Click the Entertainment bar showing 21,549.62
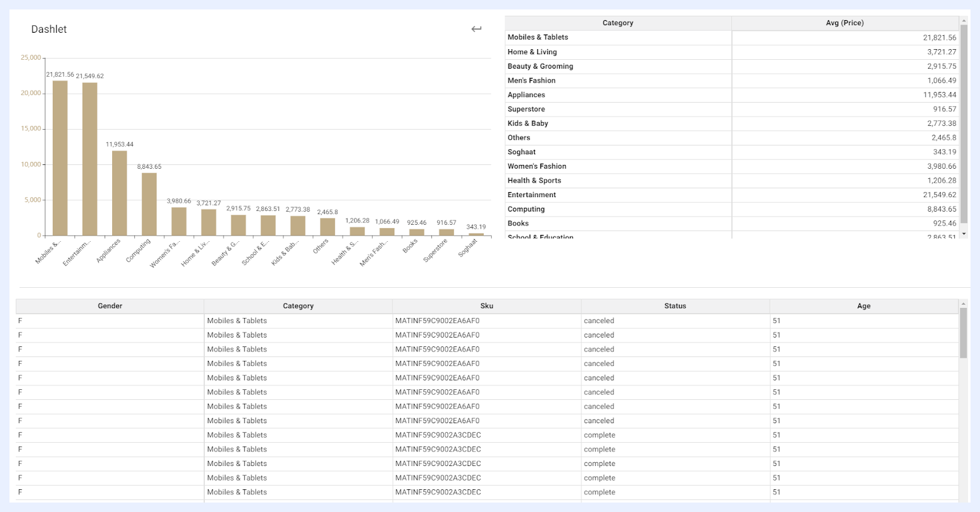 point(90,159)
